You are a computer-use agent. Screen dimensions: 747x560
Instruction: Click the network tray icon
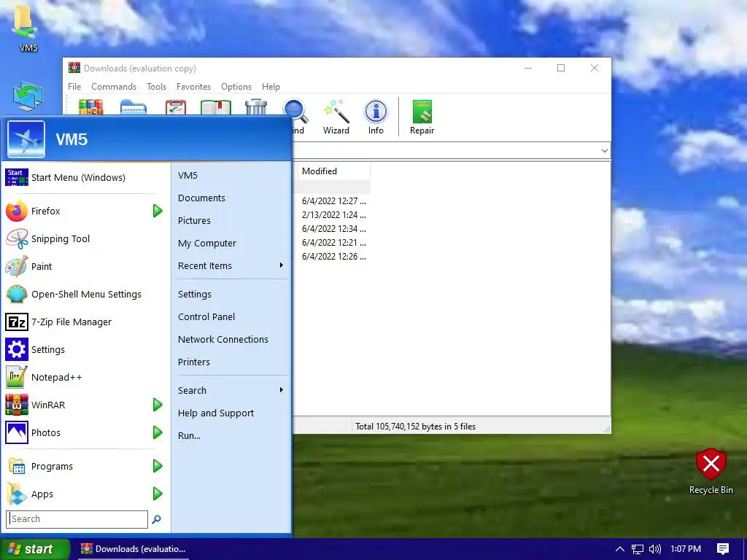(x=638, y=549)
